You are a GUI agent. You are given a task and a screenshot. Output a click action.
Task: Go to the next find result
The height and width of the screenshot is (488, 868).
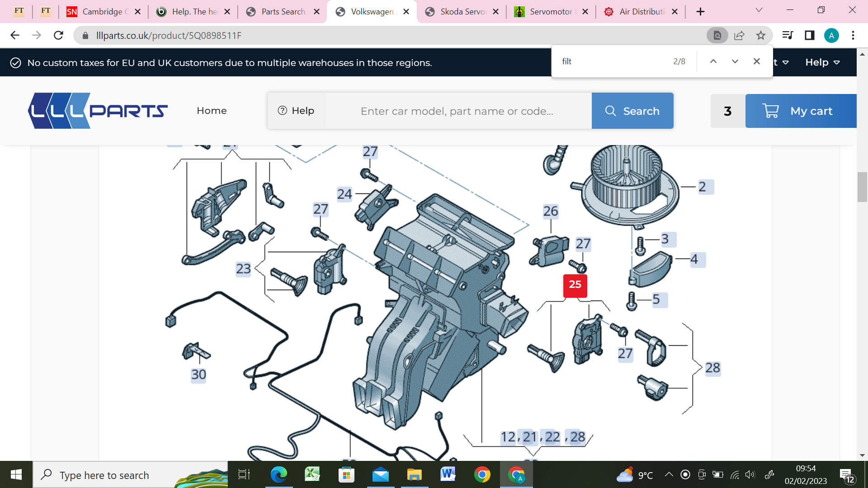pyautogui.click(x=735, y=61)
